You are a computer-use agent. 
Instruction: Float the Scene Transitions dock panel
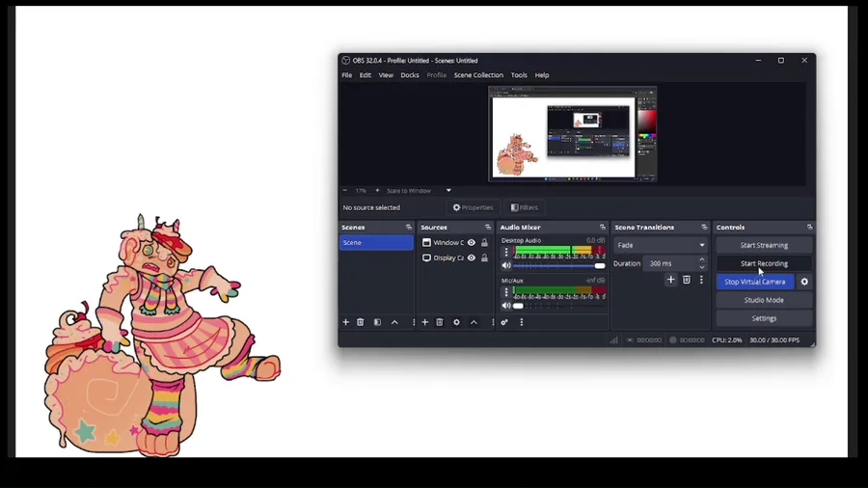704,228
